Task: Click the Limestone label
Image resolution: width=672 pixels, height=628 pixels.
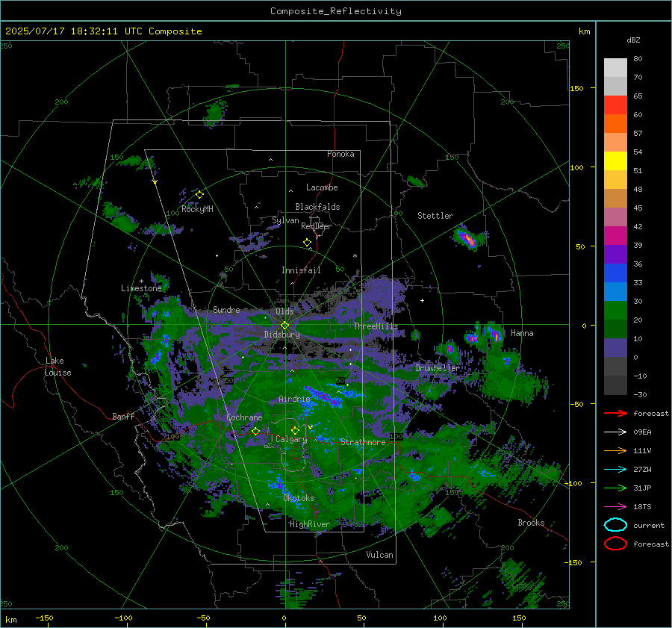Action: [x=141, y=288]
